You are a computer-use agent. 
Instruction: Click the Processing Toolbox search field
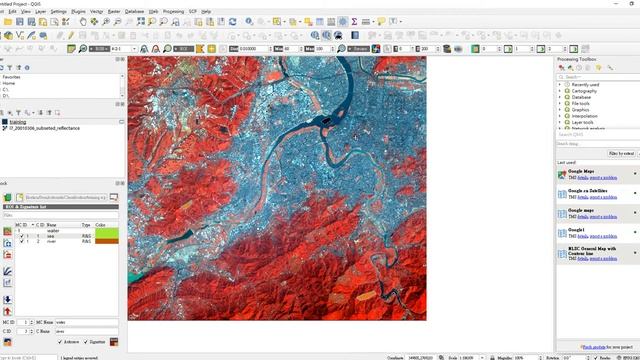point(598,77)
